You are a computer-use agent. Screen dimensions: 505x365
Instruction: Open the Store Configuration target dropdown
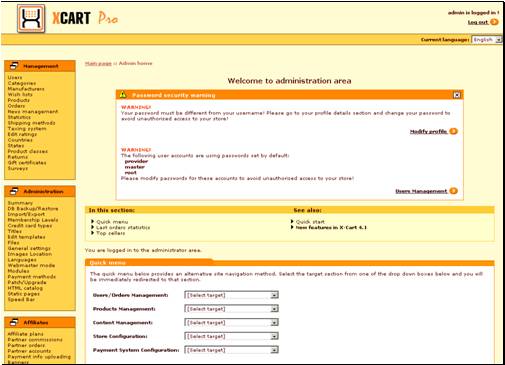[232, 336]
